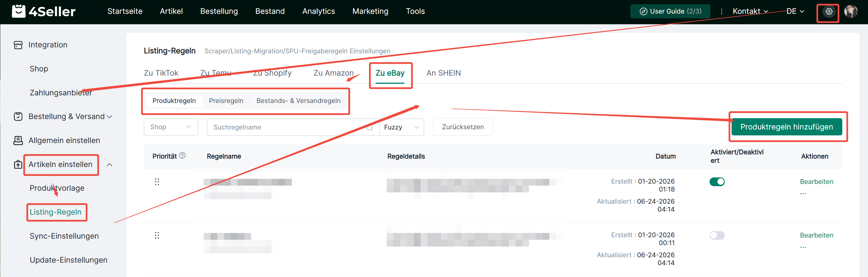Click Bearbeiten for the first rule
The image size is (868, 277).
click(816, 182)
